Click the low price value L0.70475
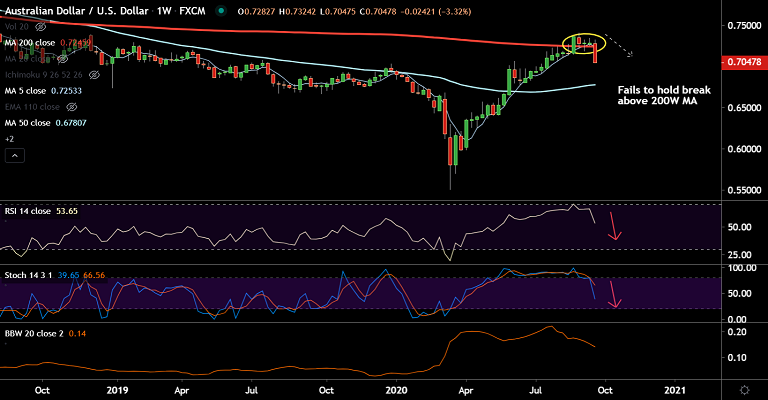This screenshot has height=400, width=768. click(337, 11)
